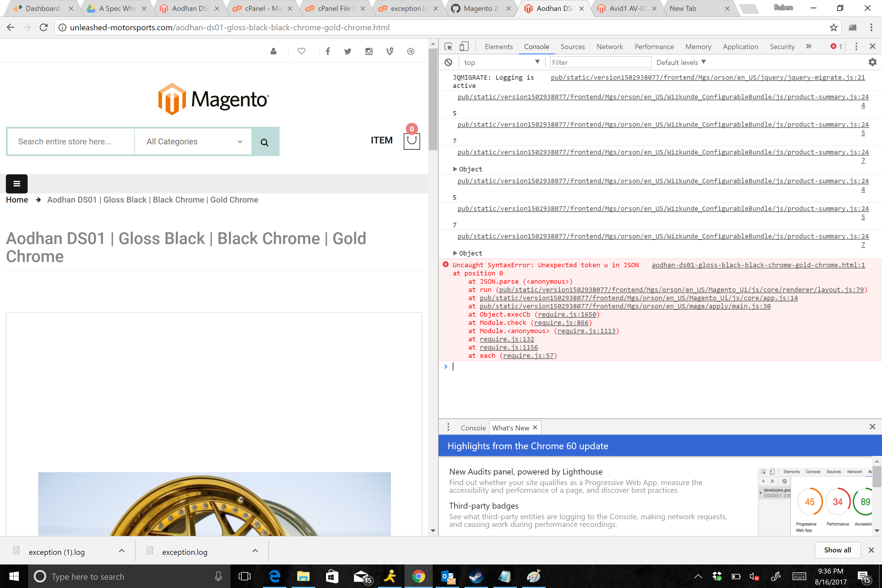The width and height of the screenshot is (882, 588).
Task: Open Task View on the taskbar
Action: tap(245, 576)
